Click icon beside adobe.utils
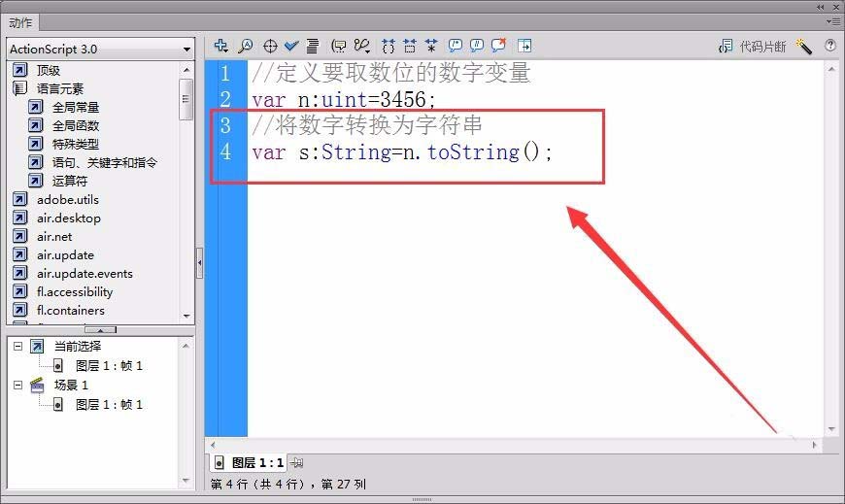The width and height of the screenshot is (845, 504). coord(19,199)
